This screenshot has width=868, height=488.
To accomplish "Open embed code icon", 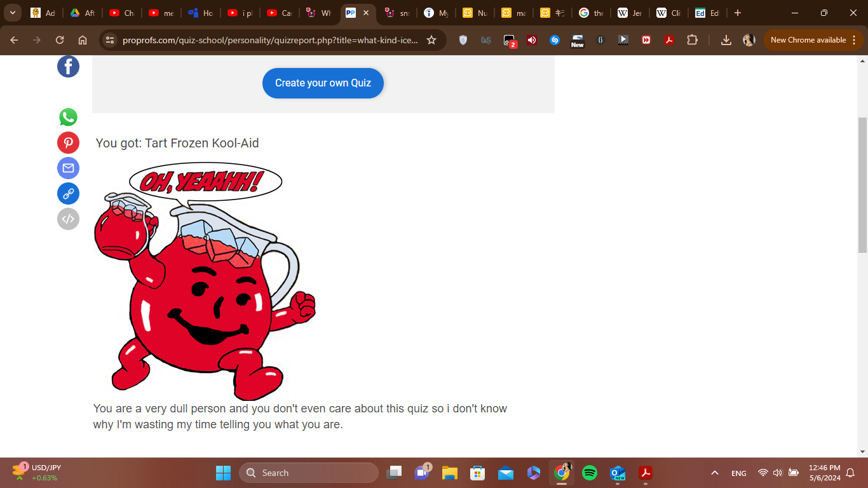I will [68, 219].
